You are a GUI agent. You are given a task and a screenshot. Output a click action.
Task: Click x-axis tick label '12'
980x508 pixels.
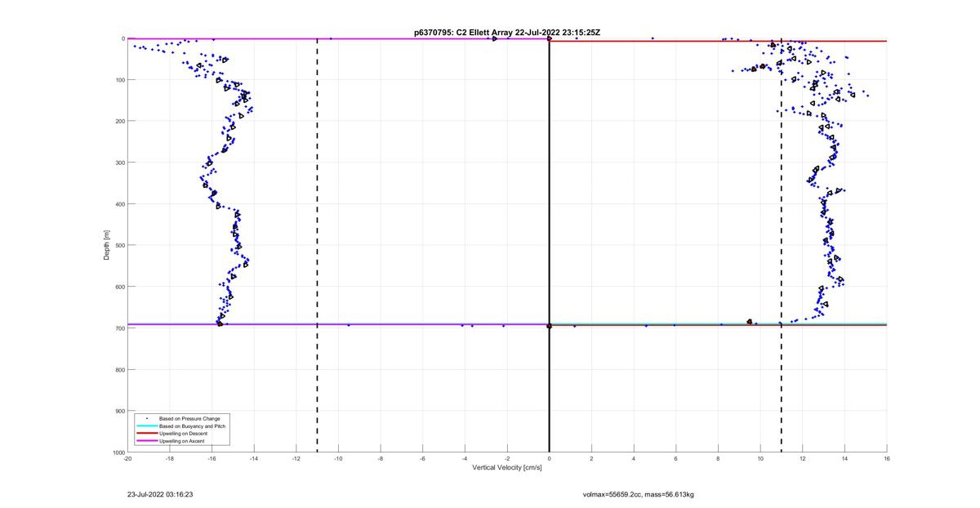(x=803, y=459)
